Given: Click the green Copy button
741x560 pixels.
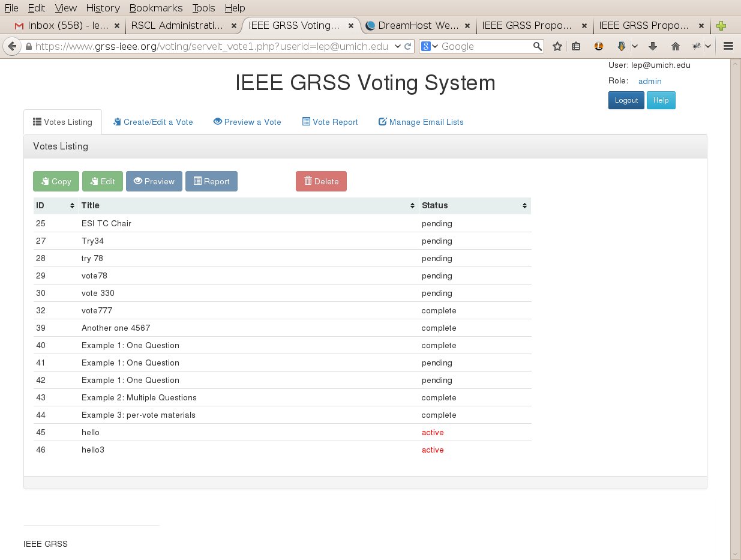Looking at the screenshot, I should (x=56, y=181).
